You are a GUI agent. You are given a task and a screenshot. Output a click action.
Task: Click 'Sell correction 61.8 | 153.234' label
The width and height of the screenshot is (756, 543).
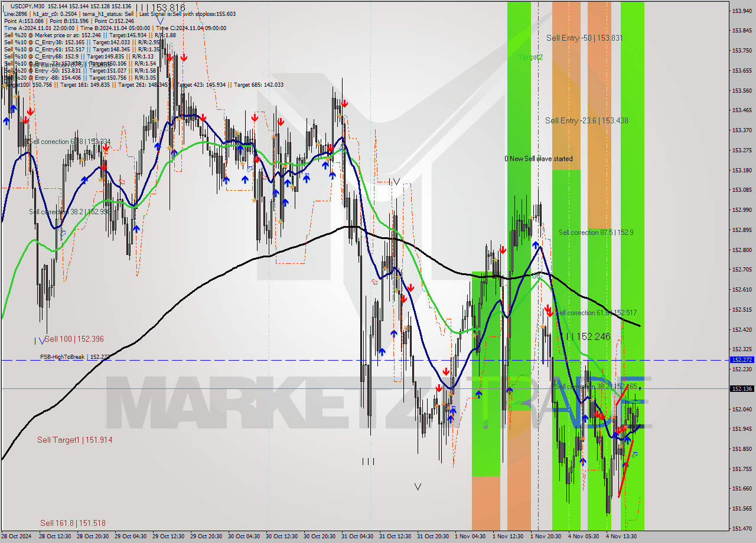tap(69, 142)
